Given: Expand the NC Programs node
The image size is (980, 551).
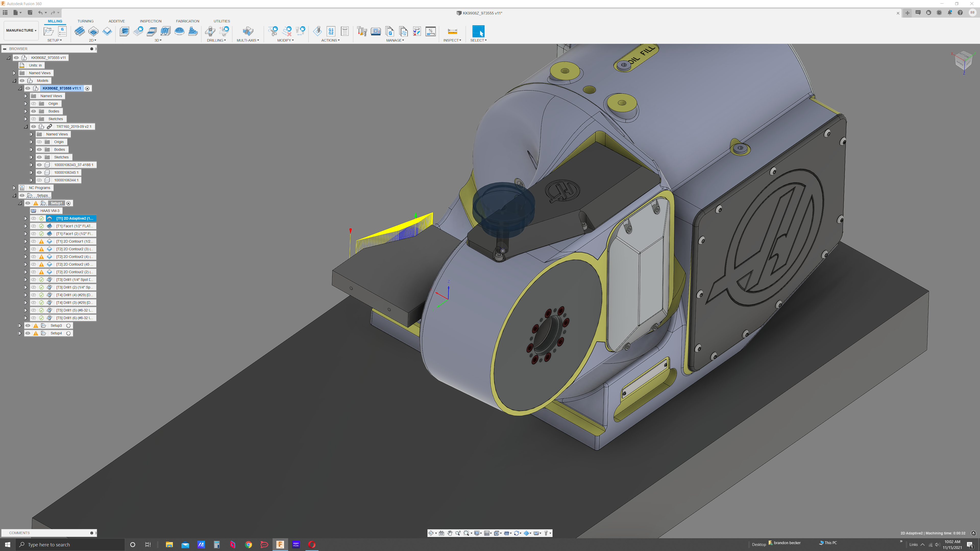Looking at the screenshot, I should pos(14,187).
